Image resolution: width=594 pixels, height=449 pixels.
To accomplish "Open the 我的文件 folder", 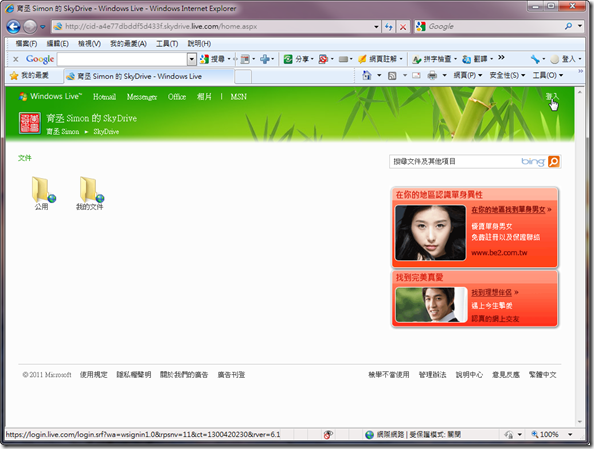I will pyautogui.click(x=90, y=193).
